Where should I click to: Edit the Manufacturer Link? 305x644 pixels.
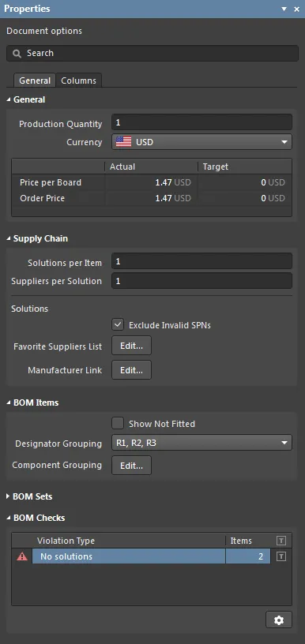pyautogui.click(x=131, y=369)
